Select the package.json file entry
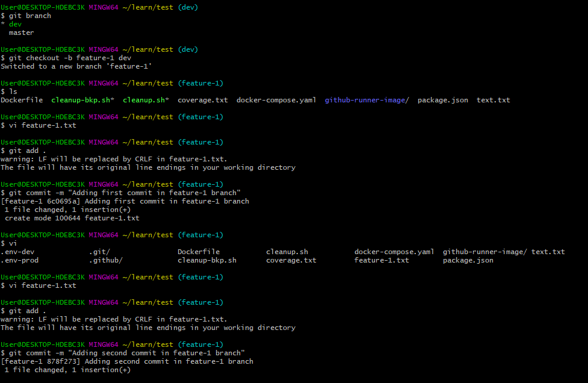This screenshot has width=588, height=383. (443, 100)
